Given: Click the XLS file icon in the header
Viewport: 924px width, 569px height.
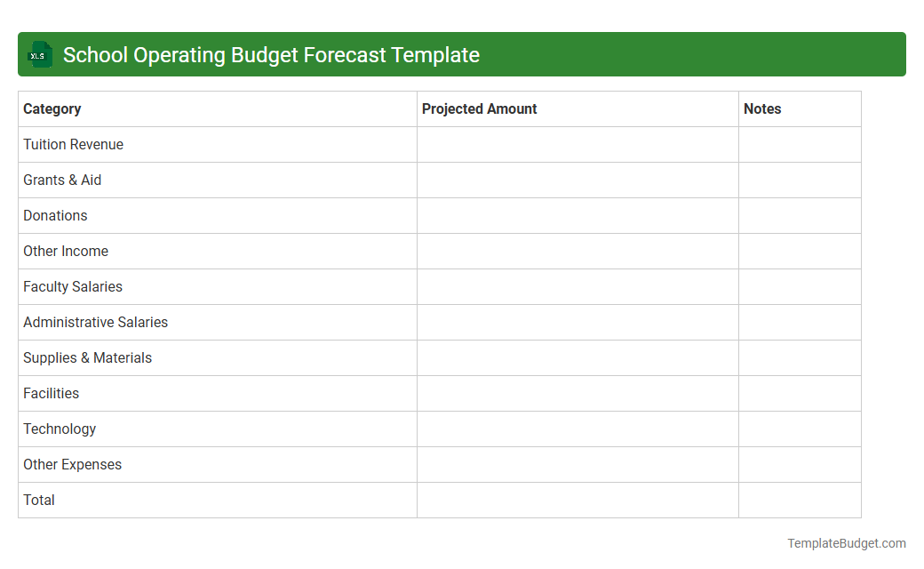Looking at the screenshot, I should (x=39, y=54).
